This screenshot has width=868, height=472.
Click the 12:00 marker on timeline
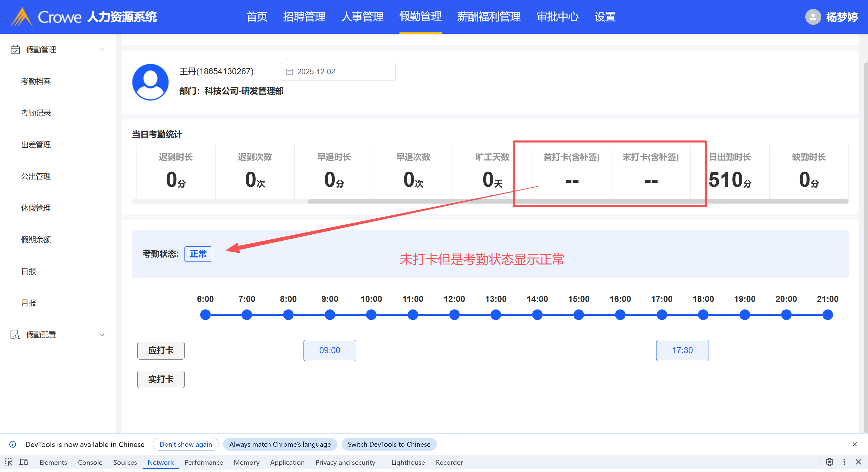point(454,315)
